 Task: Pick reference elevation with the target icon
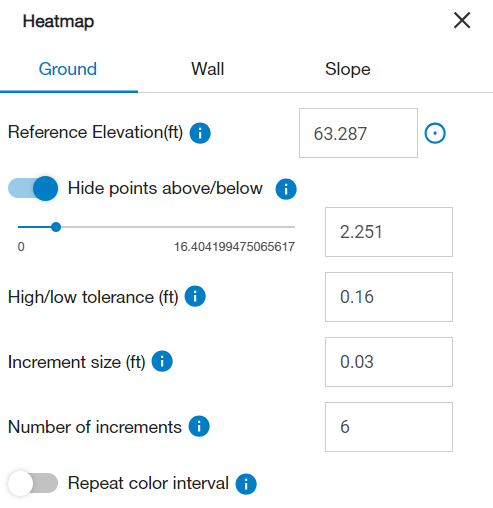click(435, 133)
